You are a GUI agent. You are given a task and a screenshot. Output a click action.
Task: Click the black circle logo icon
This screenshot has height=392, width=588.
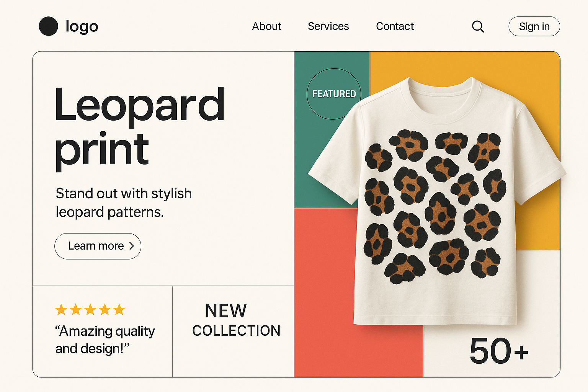point(49,26)
